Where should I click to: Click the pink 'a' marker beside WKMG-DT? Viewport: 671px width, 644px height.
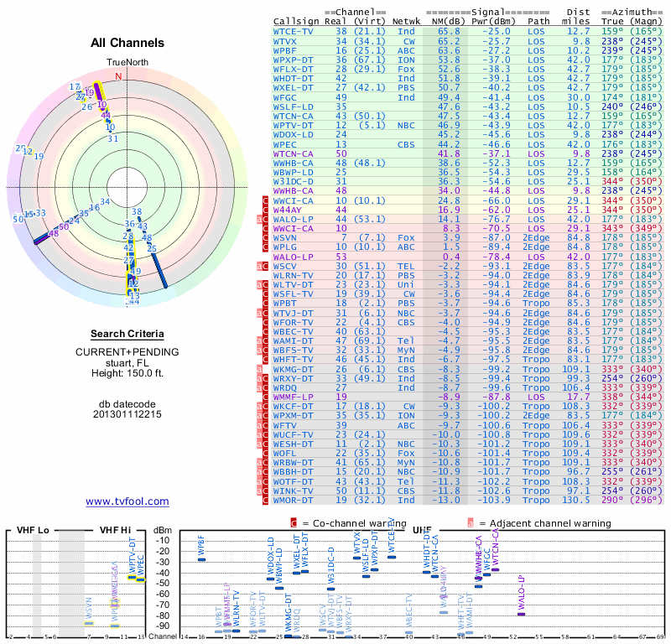(x=259, y=369)
